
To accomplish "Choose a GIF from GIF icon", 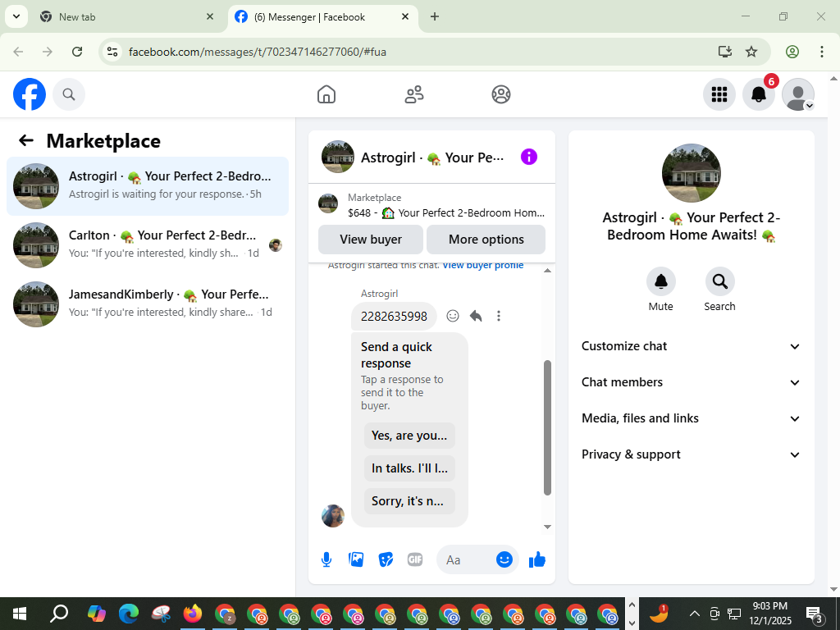I will pos(415,559).
